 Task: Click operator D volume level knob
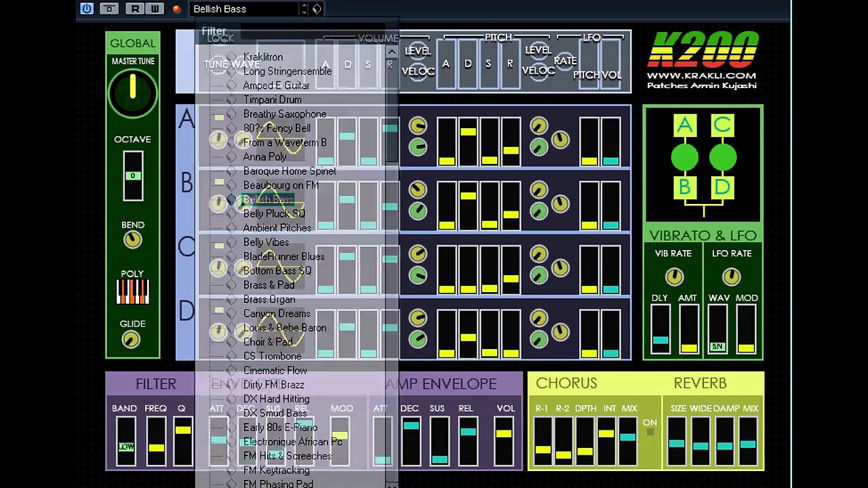tap(418, 317)
